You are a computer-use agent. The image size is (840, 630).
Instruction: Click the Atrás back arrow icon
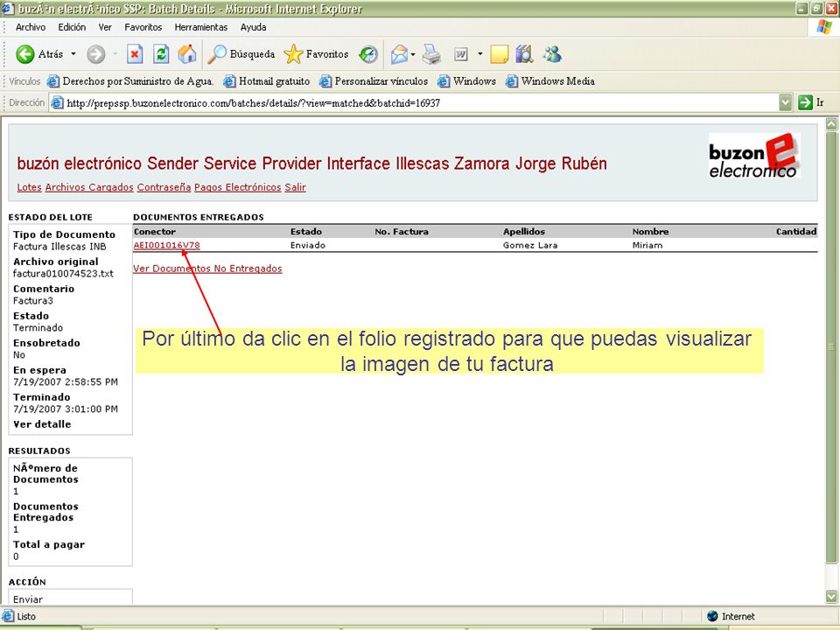[x=25, y=54]
